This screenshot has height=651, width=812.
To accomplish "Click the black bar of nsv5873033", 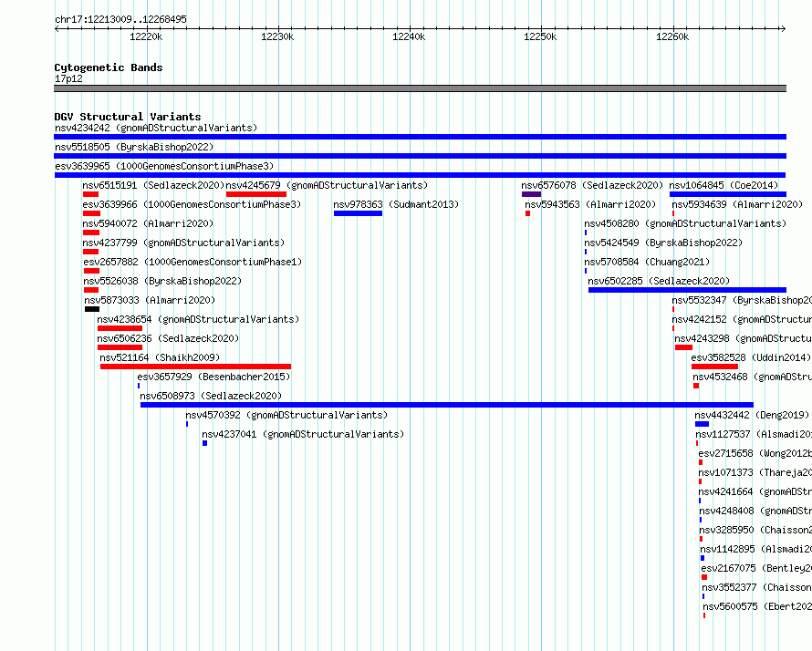I will (x=92, y=309).
